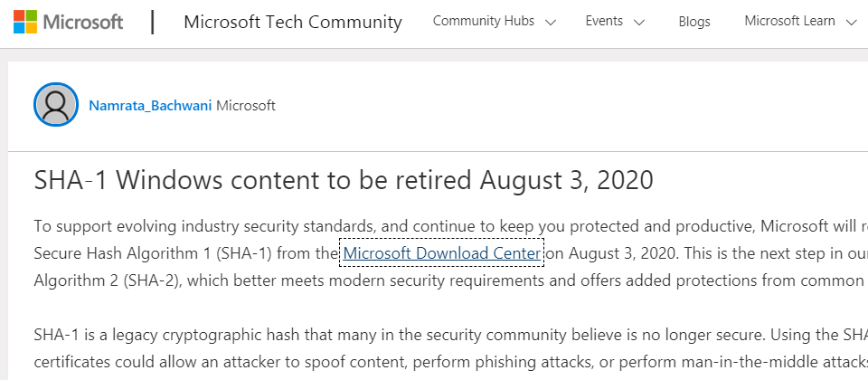Viewport: 868px width, 380px height.
Task: Click the SHA-1 Windows content article title
Action: (344, 181)
